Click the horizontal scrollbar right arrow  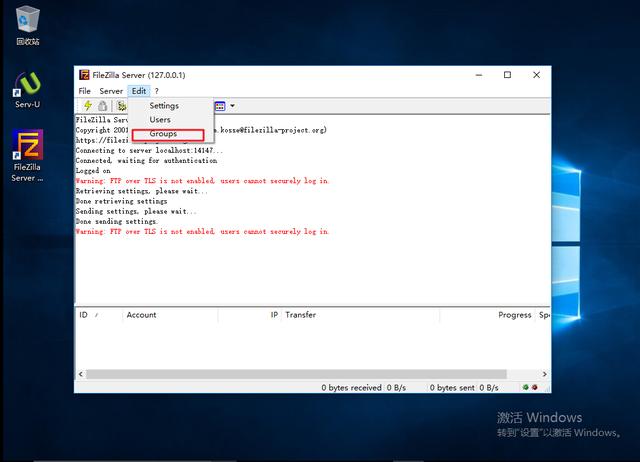[x=544, y=374]
